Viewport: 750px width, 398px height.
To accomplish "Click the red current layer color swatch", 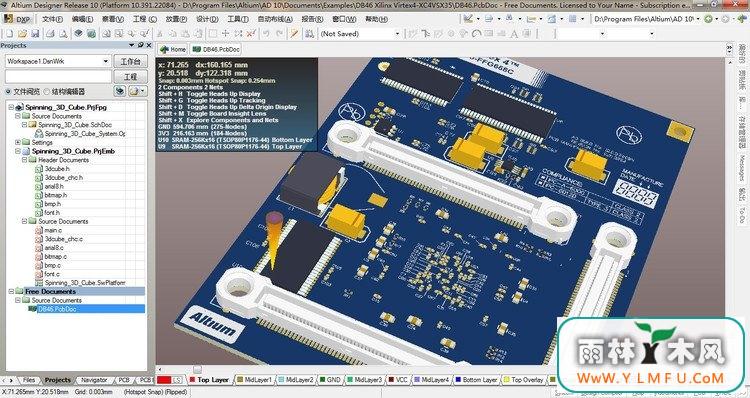I will pos(164,380).
